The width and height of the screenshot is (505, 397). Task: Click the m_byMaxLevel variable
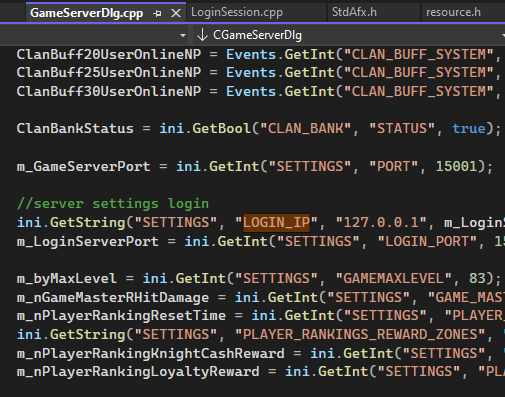click(67, 278)
